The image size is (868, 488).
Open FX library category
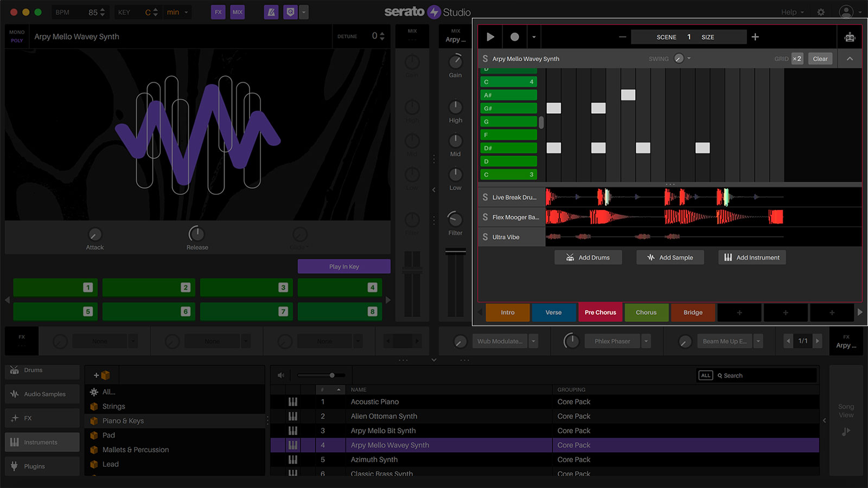[x=42, y=418]
